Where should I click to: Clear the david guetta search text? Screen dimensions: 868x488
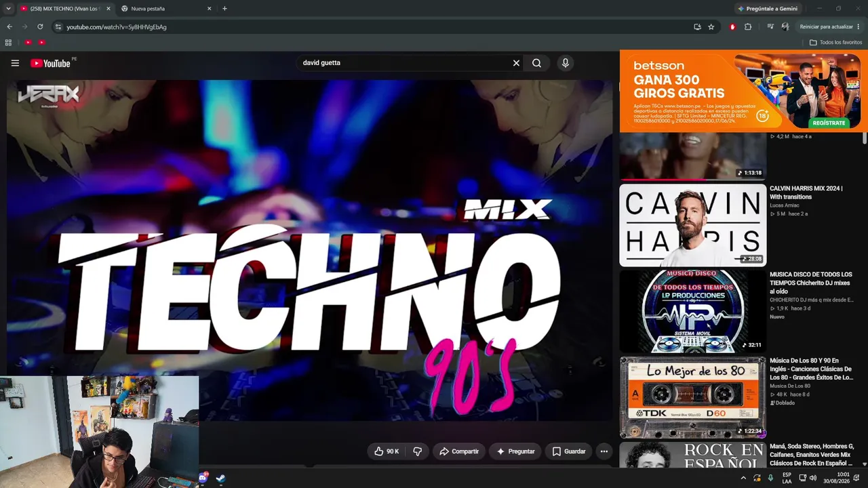pyautogui.click(x=516, y=63)
